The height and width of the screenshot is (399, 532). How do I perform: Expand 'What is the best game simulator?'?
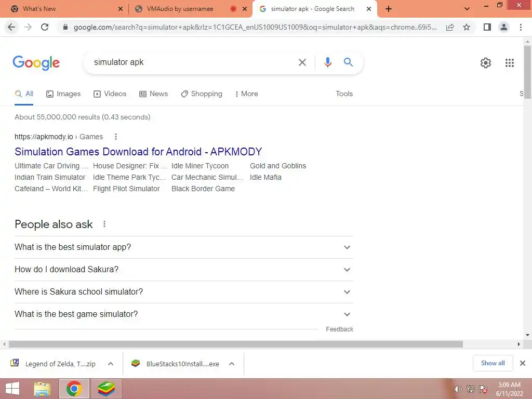(x=184, y=314)
